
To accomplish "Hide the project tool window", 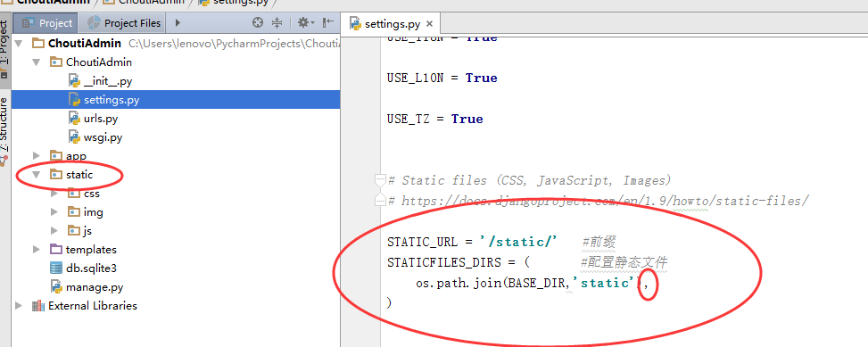I will [328, 22].
